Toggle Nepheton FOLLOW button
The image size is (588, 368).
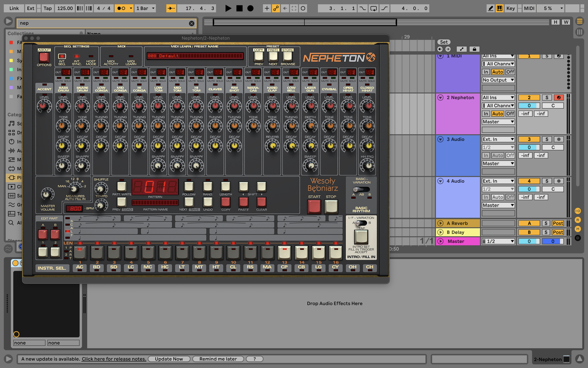click(189, 187)
